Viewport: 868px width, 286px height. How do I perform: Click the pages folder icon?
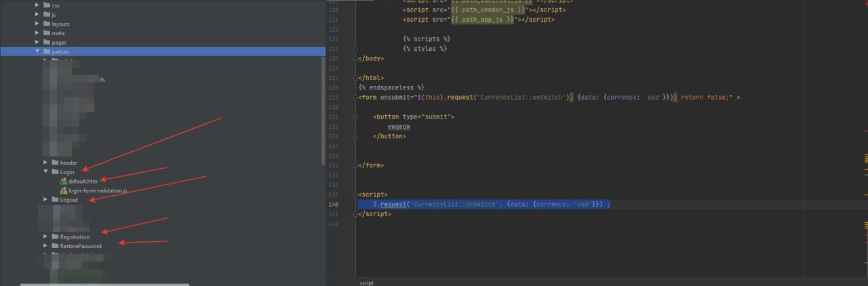(46, 42)
